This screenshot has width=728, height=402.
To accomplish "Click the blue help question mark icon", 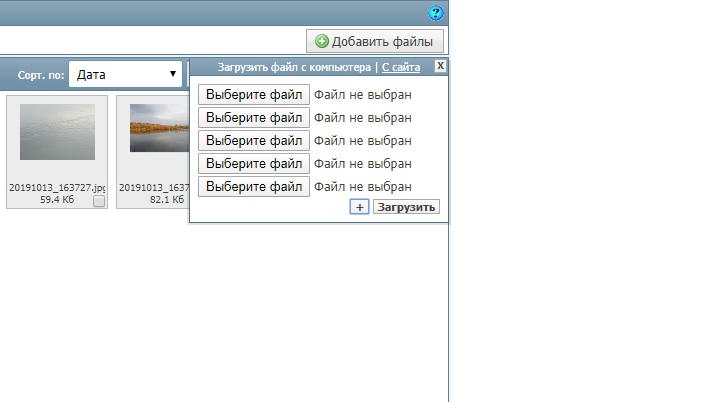I will click(435, 13).
